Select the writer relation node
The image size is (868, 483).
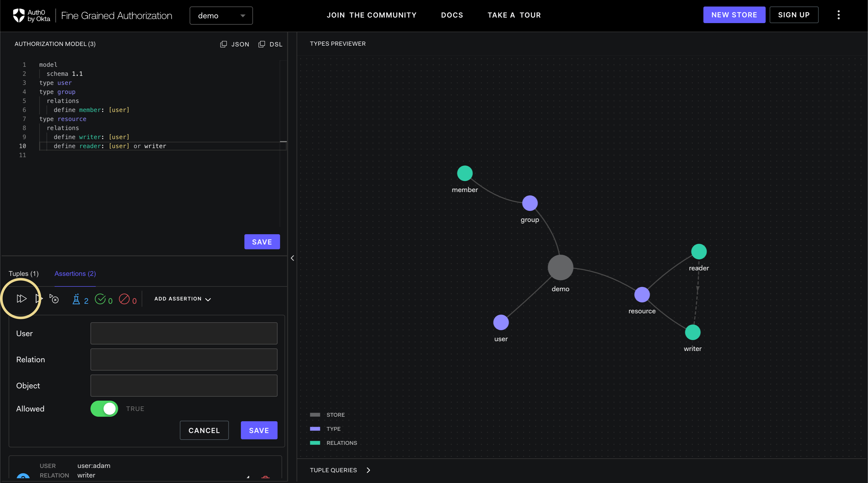pyautogui.click(x=692, y=332)
